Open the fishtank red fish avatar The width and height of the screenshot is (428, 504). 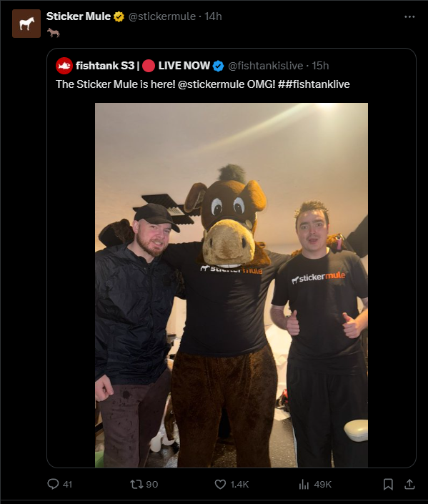pyautogui.click(x=64, y=66)
